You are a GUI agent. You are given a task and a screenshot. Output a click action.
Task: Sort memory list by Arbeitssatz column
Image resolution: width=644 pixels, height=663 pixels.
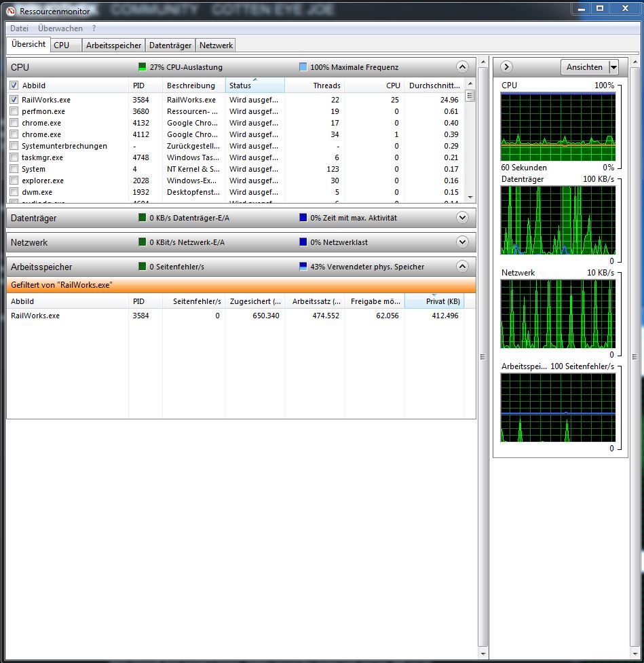315,301
